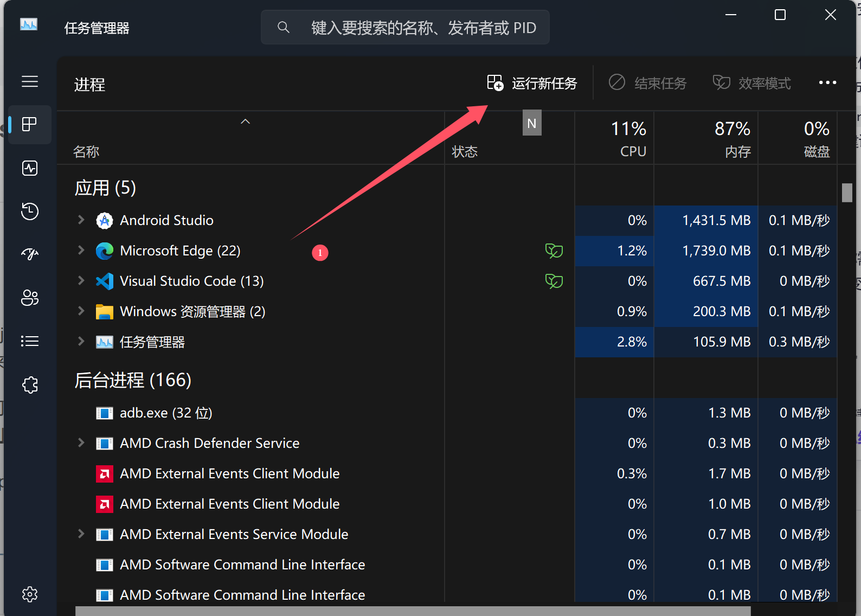Click the adb.exe process icon
Image resolution: width=861 pixels, height=616 pixels.
coord(104,413)
